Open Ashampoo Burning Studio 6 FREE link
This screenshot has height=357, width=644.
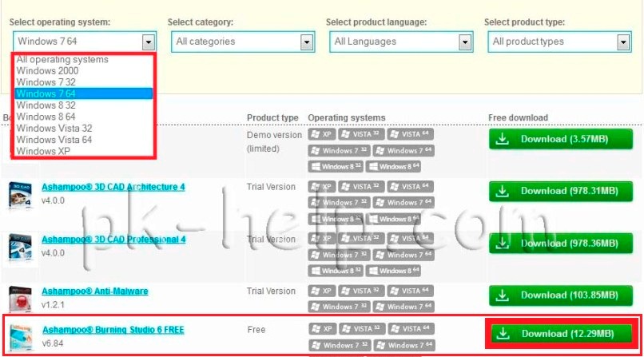(x=113, y=330)
